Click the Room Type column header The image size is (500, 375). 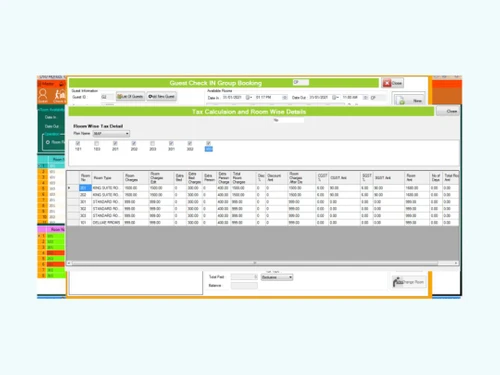[108, 178]
